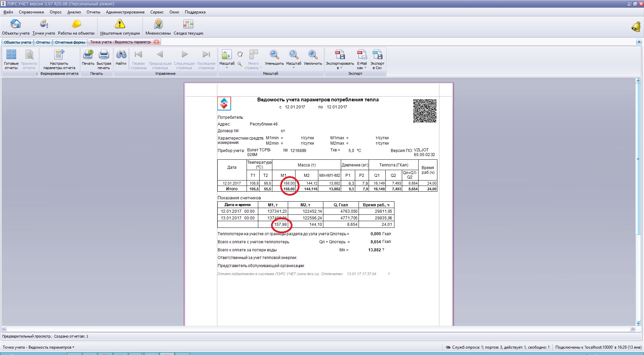Open status bar Точка учета report dropdown
Viewport: 644px width, 355px height.
tap(39, 347)
